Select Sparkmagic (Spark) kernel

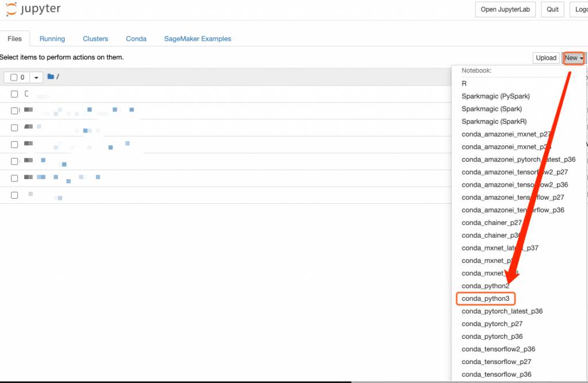[x=492, y=109]
